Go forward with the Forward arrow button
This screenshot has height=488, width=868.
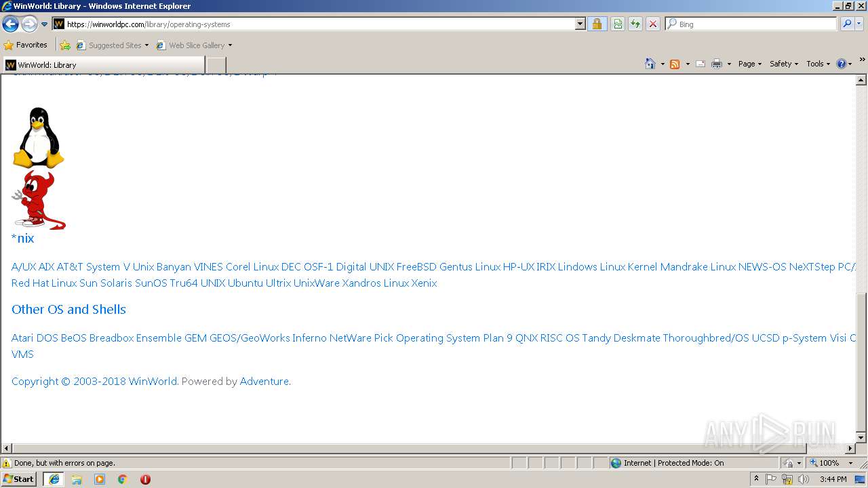(x=29, y=24)
